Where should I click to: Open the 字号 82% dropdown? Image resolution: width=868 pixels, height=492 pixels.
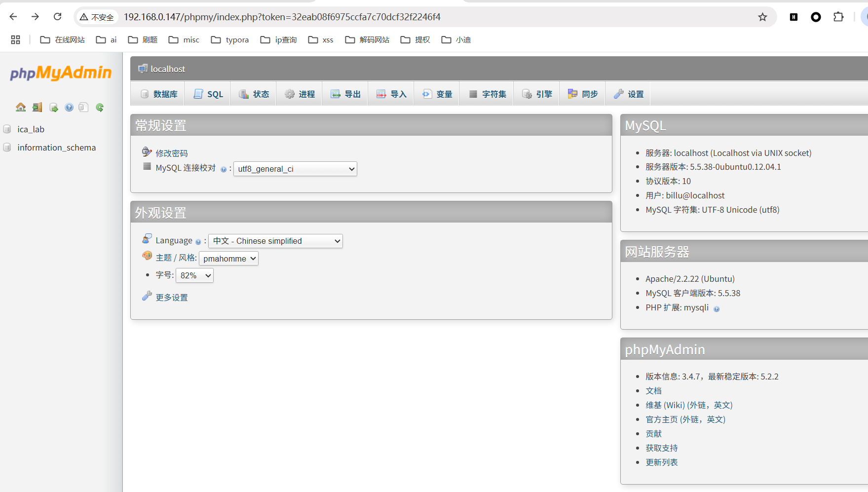pyautogui.click(x=194, y=275)
